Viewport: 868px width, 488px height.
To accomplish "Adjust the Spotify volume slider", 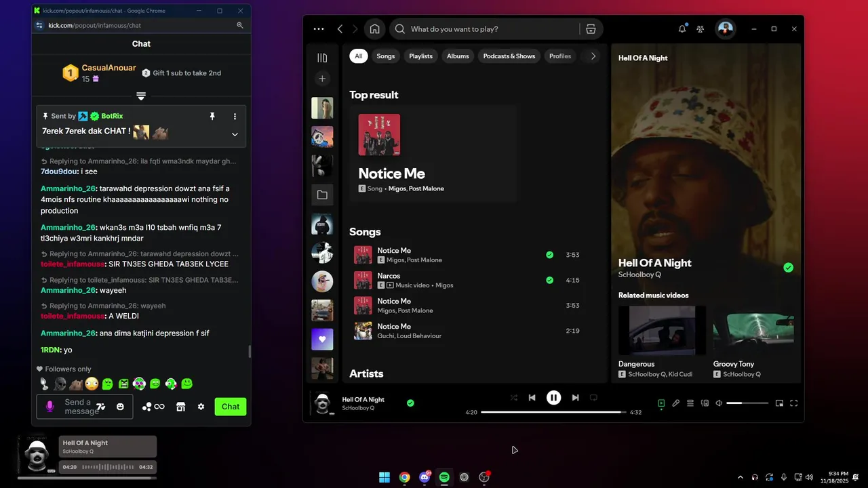I will (747, 403).
